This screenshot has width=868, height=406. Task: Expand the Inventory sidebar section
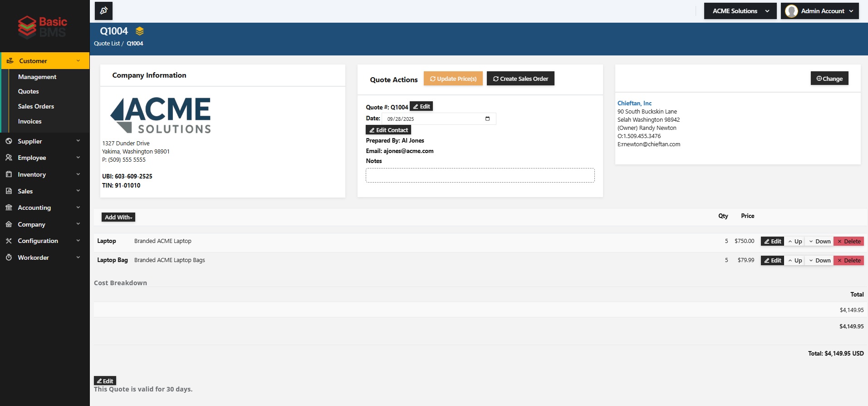coord(44,174)
